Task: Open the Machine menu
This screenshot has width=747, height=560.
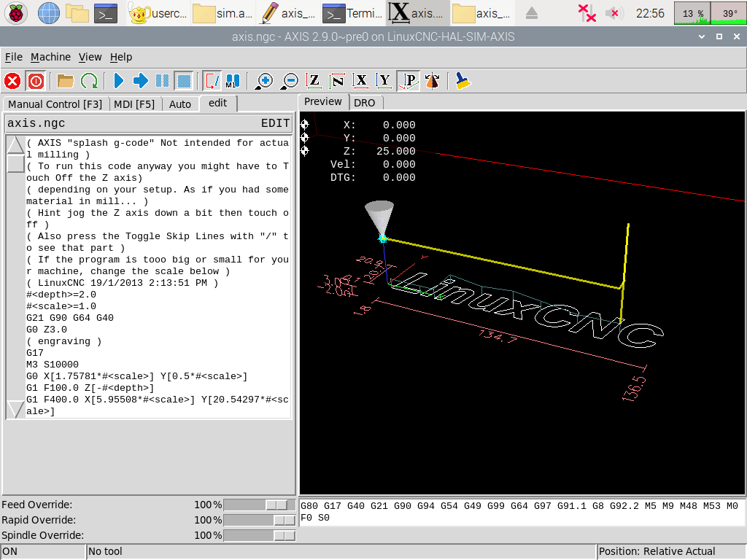Action: click(50, 57)
